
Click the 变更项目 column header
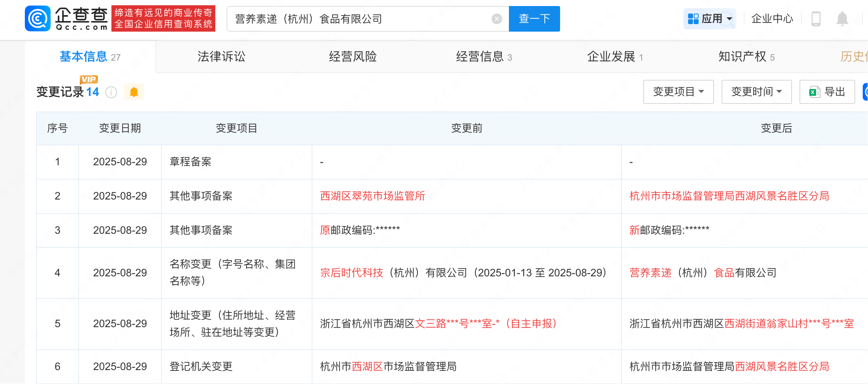click(x=236, y=128)
